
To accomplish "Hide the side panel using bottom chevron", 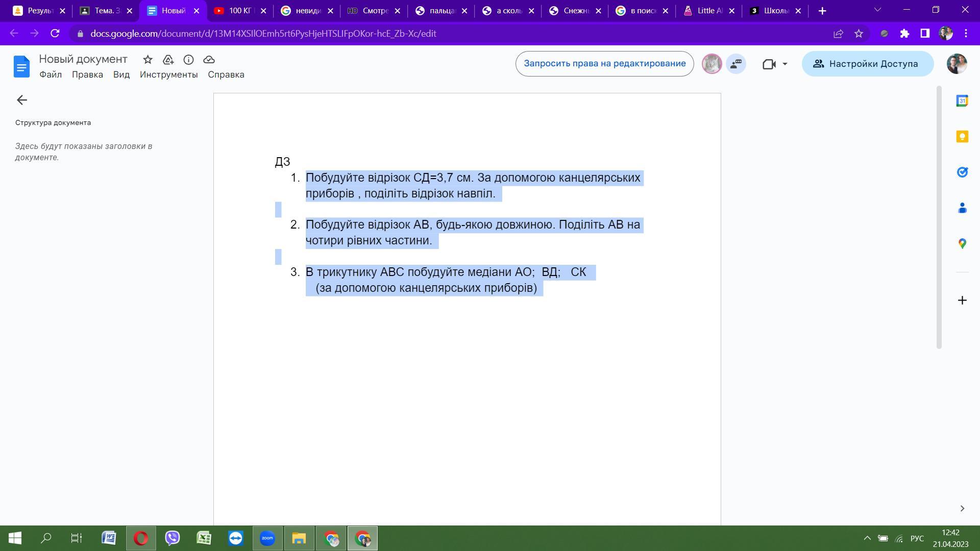I will pos(962,509).
